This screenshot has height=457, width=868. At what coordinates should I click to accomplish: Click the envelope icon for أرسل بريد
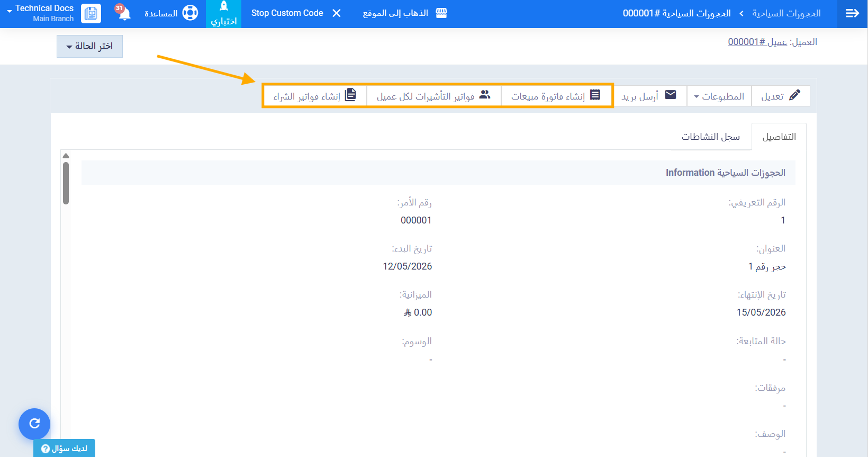point(671,95)
